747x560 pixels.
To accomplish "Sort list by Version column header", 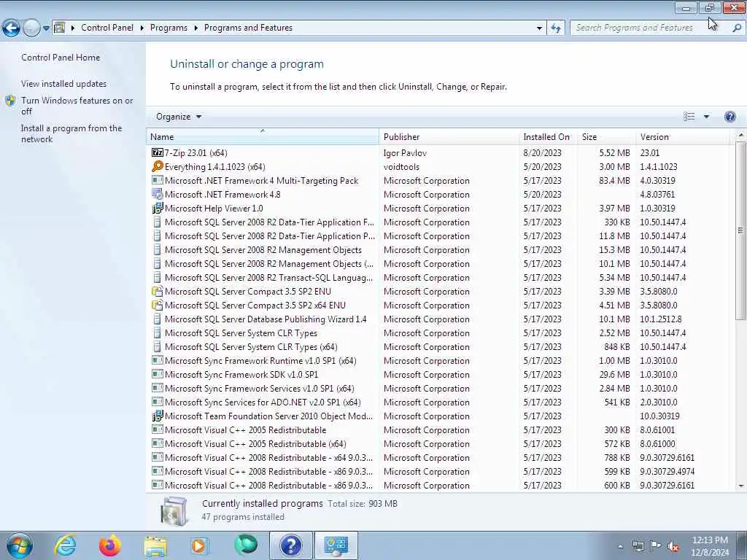I will pyautogui.click(x=683, y=136).
